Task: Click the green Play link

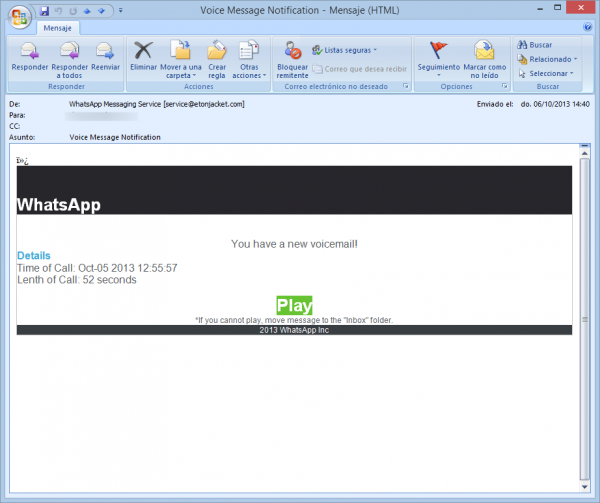Action: click(294, 305)
